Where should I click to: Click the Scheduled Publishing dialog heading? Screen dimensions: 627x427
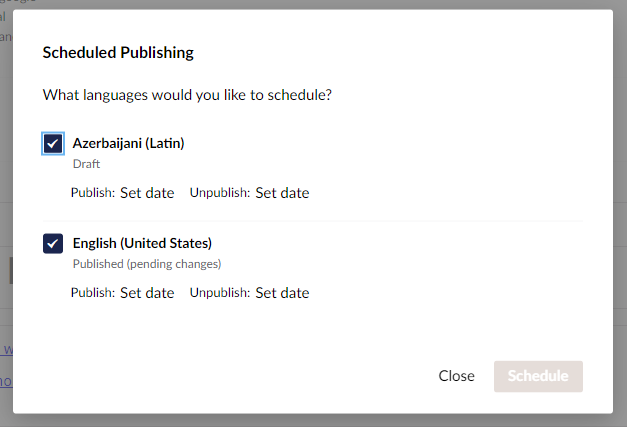118,52
